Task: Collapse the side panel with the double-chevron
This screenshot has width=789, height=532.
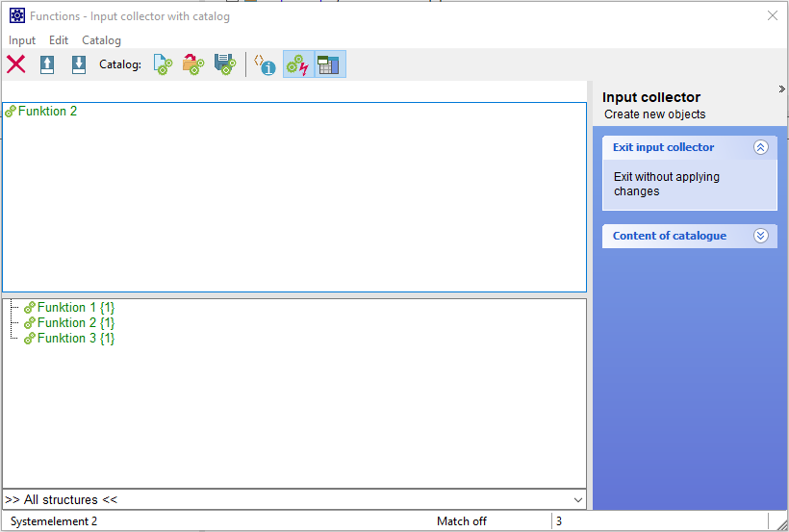Action: coord(781,89)
